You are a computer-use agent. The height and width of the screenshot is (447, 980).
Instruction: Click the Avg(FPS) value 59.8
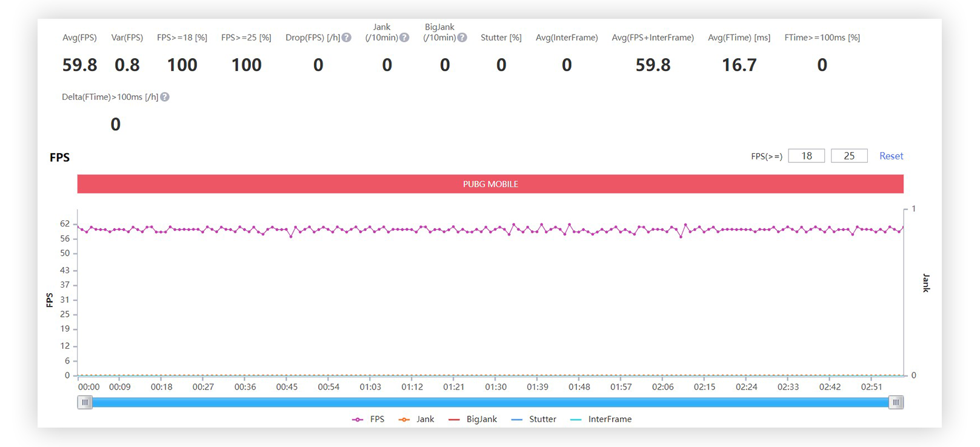coord(79,65)
